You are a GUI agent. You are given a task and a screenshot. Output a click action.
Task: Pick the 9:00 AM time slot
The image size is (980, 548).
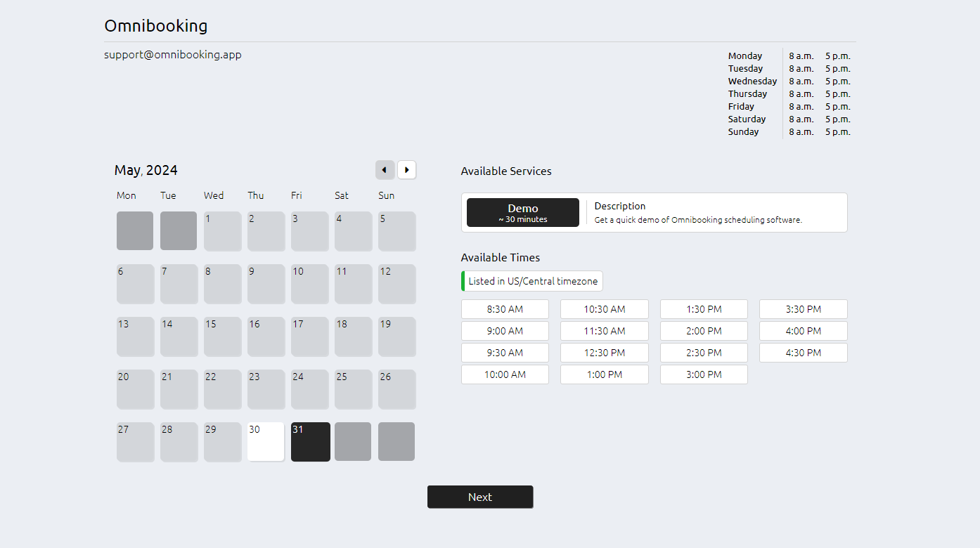[x=505, y=331]
